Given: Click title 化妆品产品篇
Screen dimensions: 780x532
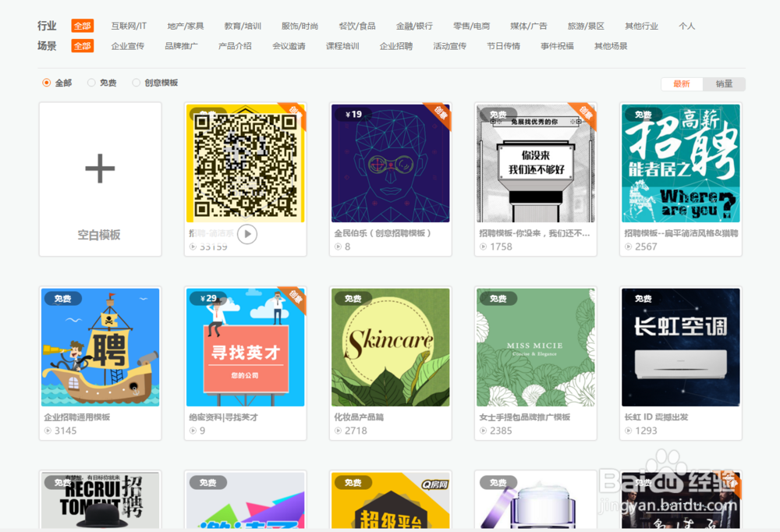Looking at the screenshot, I should (359, 417).
